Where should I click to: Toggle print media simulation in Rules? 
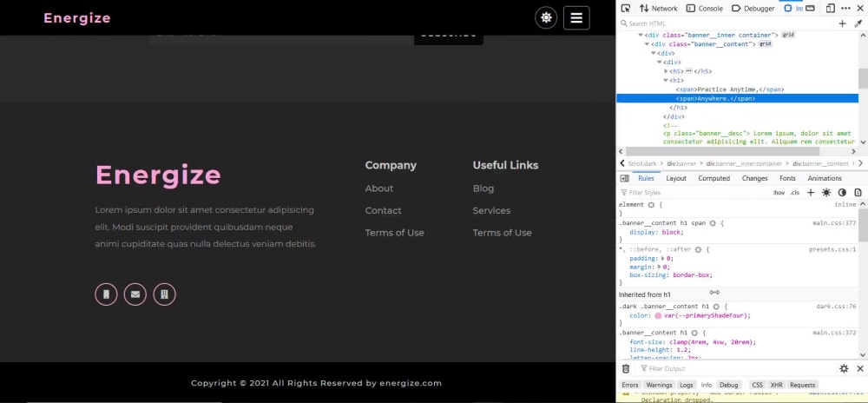pos(858,193)
